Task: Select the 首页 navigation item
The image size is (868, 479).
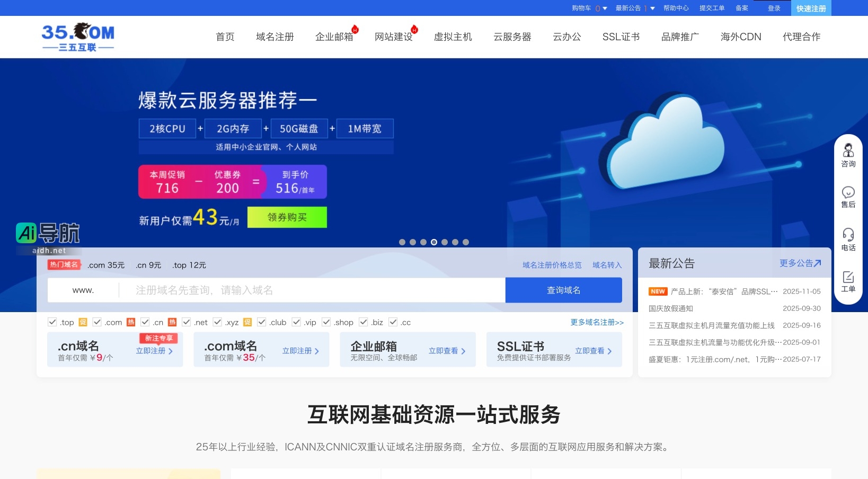Action: 225,37
